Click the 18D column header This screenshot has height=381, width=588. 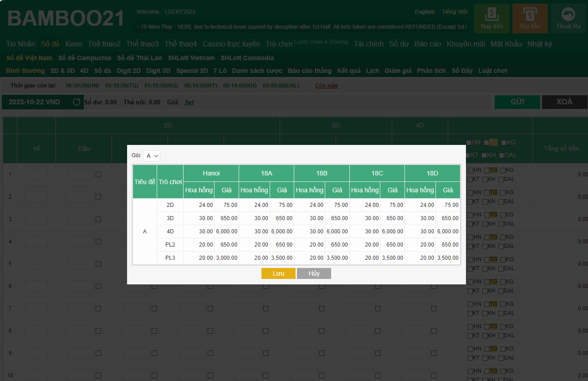433,173
